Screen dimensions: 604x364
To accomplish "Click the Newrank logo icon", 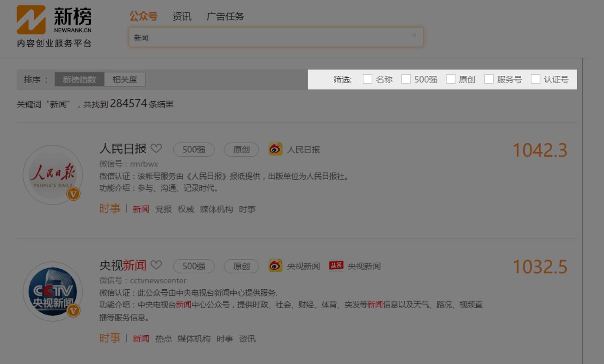I will coord(31,20).
